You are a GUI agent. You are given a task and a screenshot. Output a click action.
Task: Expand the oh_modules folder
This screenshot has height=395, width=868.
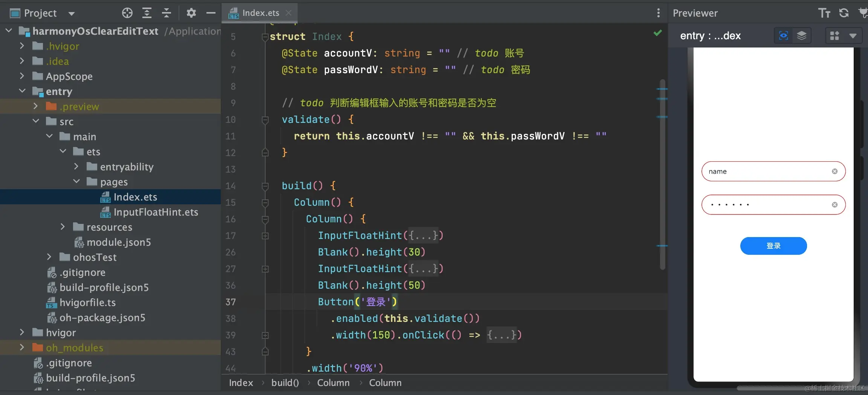(22, 347)
